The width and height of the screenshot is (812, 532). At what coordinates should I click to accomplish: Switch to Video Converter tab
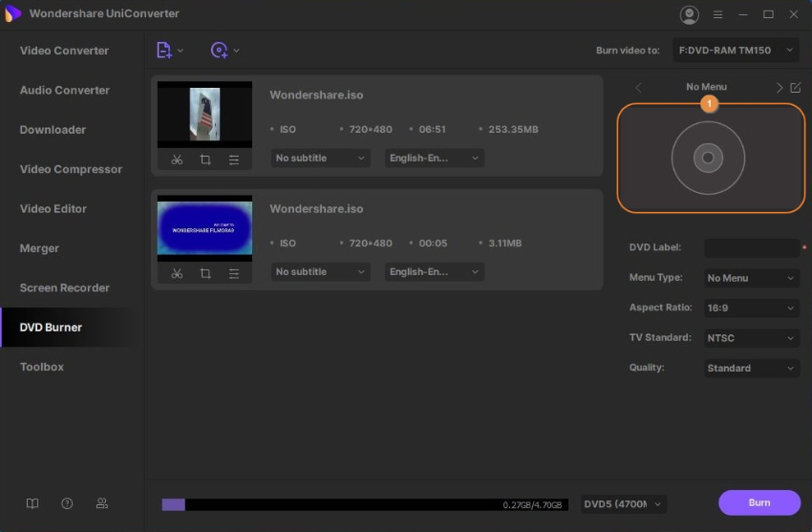(x=65, y=51)
